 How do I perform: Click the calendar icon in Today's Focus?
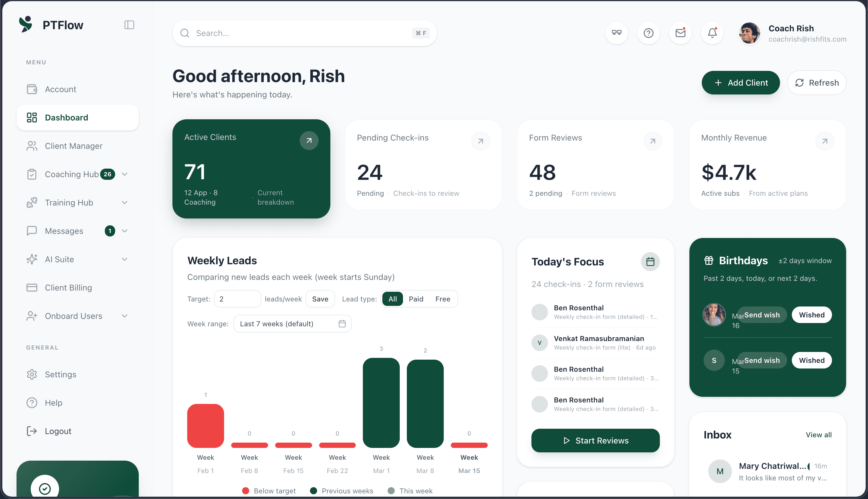[650, 262]
